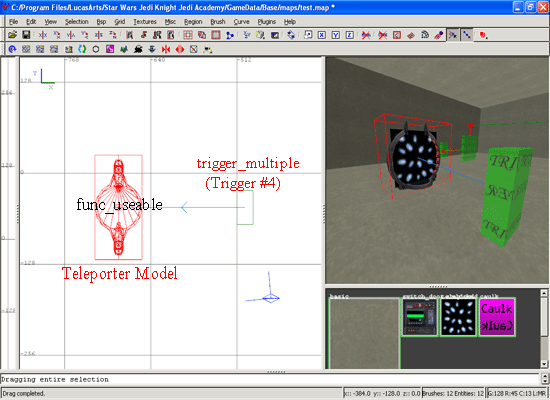Image resolution: width=550 pixels, height=400 pixels.
Task: Flip selection along the z-axis
Action: tap(99, 35)
